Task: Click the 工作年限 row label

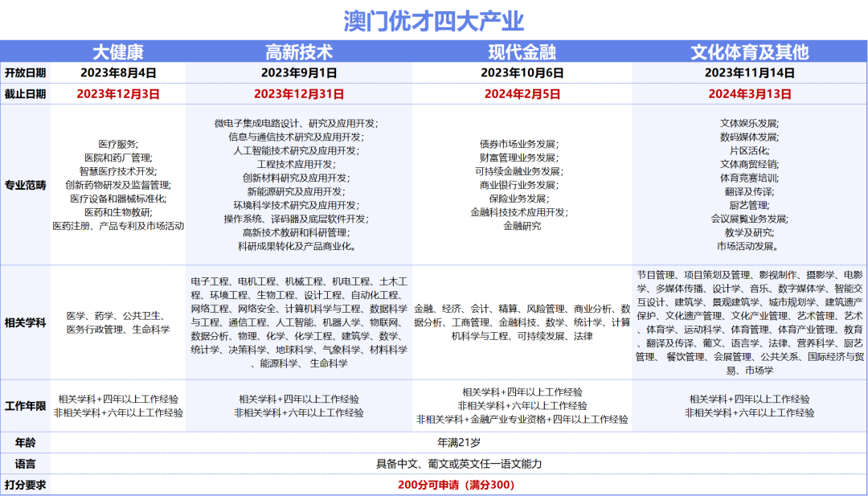Action: point(26,405)
